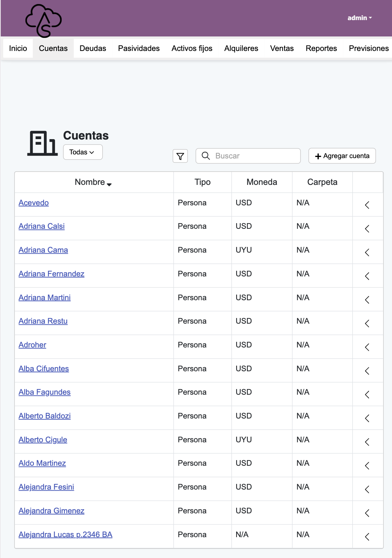Open the Adriana Fernandez account link
The image size is (392, 558).
(x=51, y=274)
